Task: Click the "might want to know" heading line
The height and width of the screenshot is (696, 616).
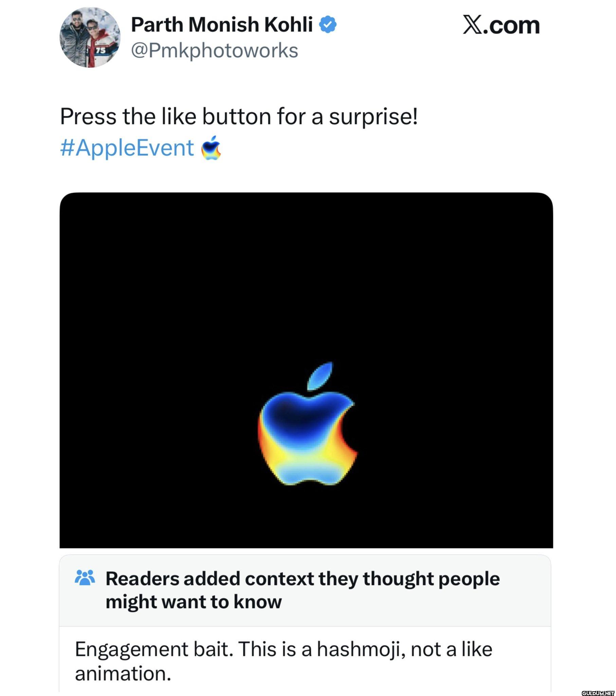Action: (194, 602)
